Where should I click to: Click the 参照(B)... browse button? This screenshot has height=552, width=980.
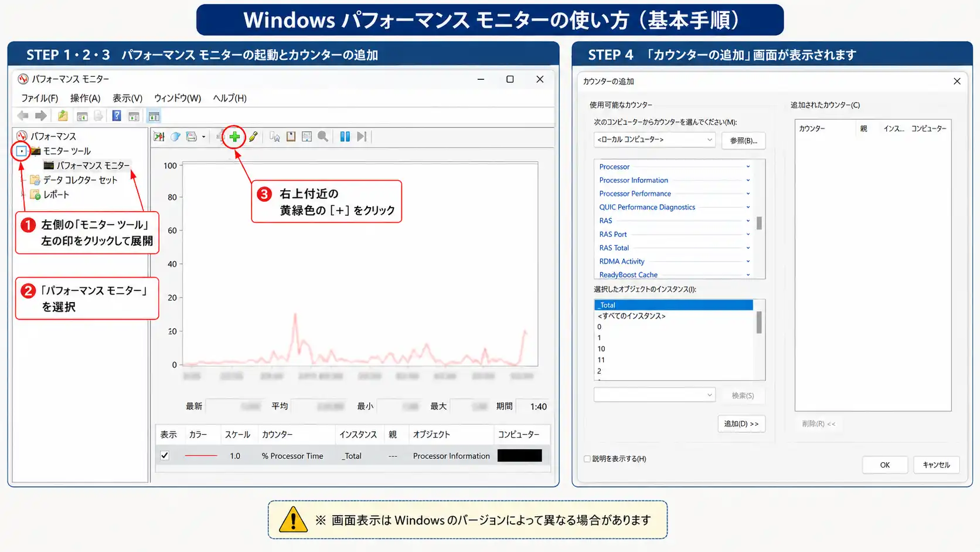[x=743, y=140]
